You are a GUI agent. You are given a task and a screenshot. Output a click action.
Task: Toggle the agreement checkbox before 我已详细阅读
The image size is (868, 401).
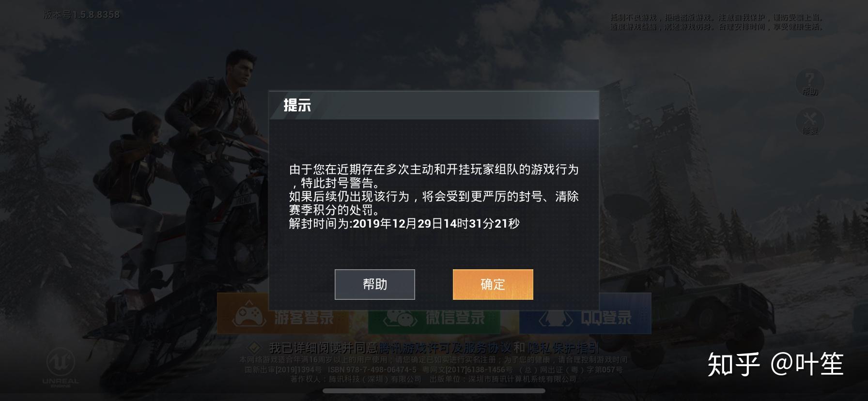click(x=254, y=347)
